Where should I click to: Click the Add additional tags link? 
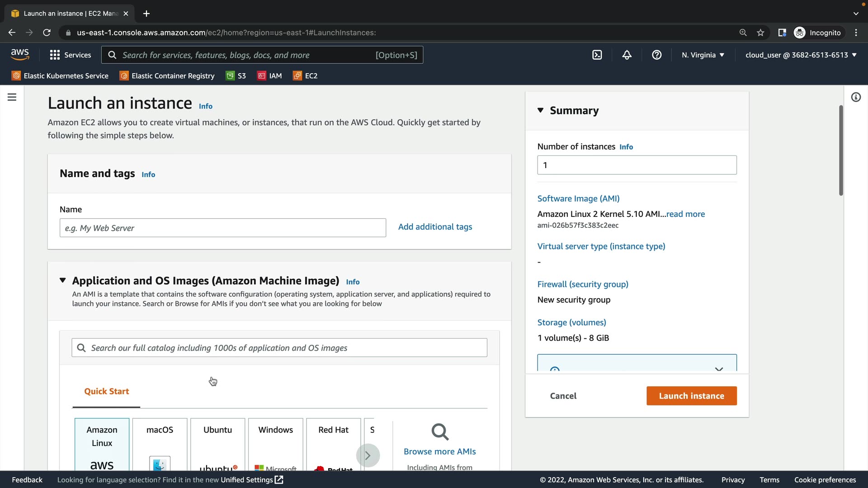coord(435,227)
